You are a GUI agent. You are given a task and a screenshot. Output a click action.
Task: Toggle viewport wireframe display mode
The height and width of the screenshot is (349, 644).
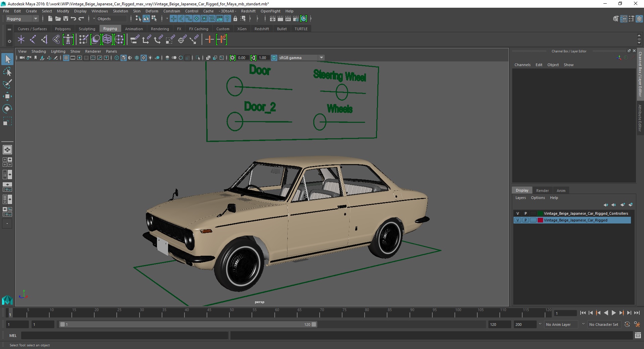(117, 58)
